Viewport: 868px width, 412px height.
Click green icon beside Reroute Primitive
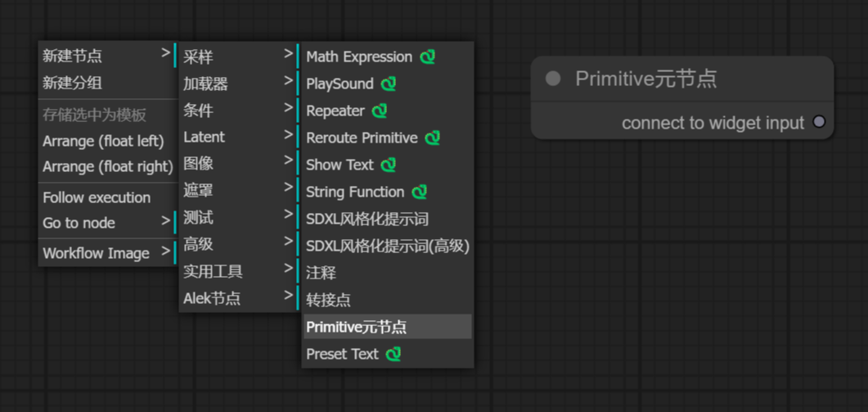pyautogui.click(x=433, y=138)
